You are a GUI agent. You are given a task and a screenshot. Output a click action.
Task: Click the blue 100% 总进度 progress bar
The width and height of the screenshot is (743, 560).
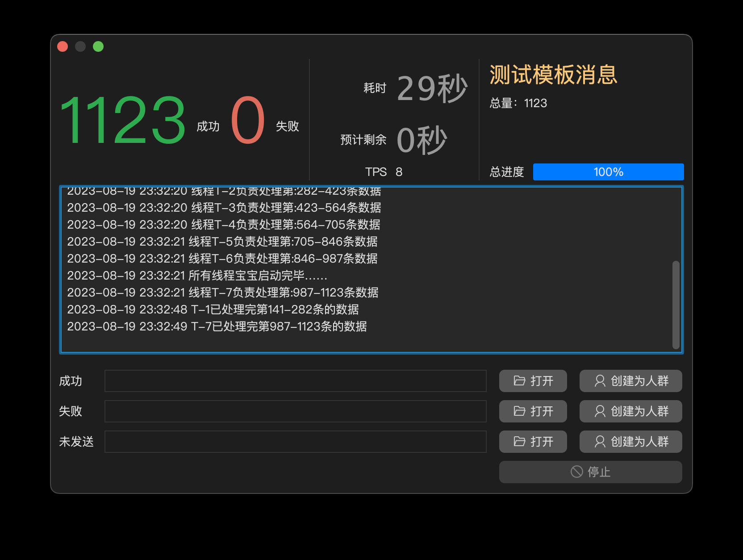(608, 172)
